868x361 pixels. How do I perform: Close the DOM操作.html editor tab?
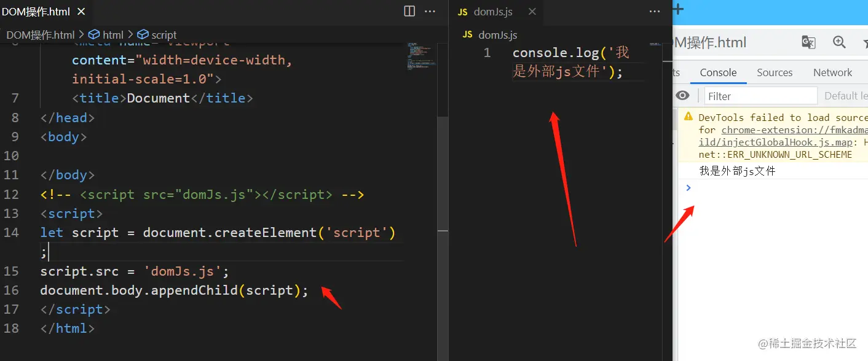82,12
